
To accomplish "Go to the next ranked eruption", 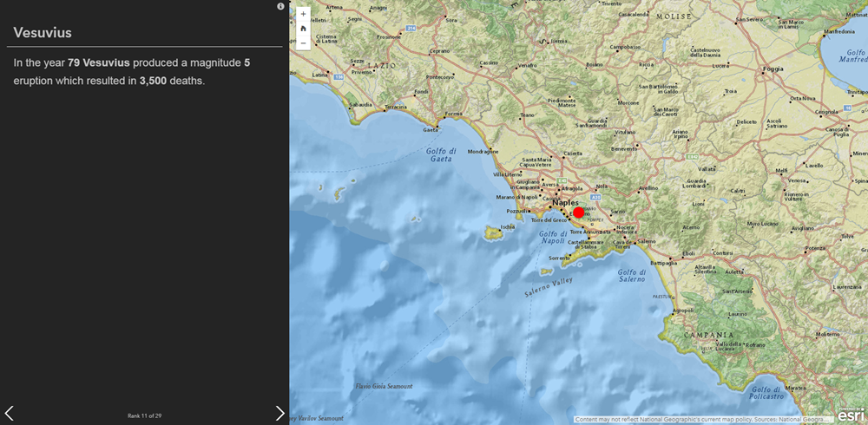I will coord(280,413).
